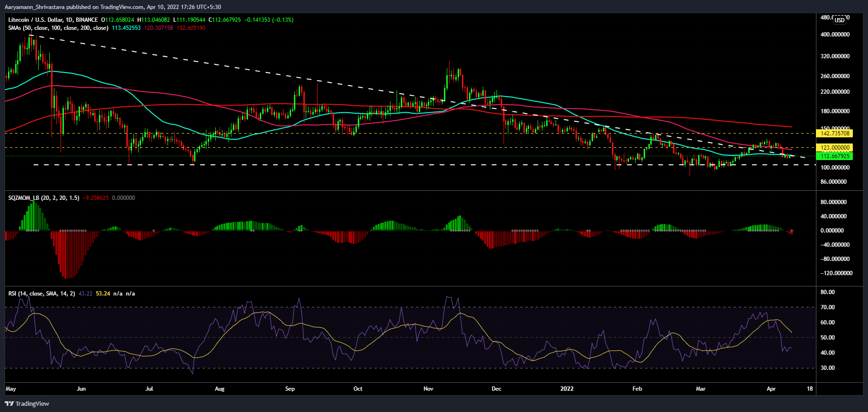Click the close price value C112.667925

[224, 20]
